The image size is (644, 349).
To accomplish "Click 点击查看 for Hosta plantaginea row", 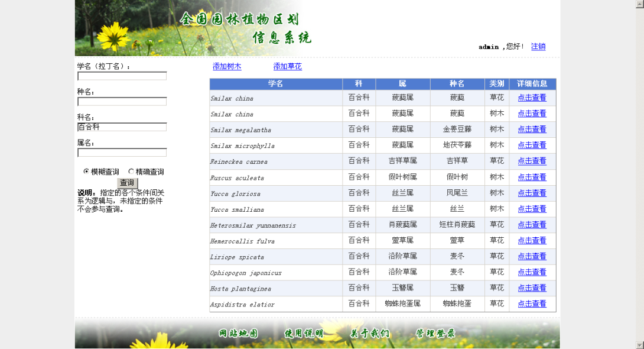I will [532, 287].
